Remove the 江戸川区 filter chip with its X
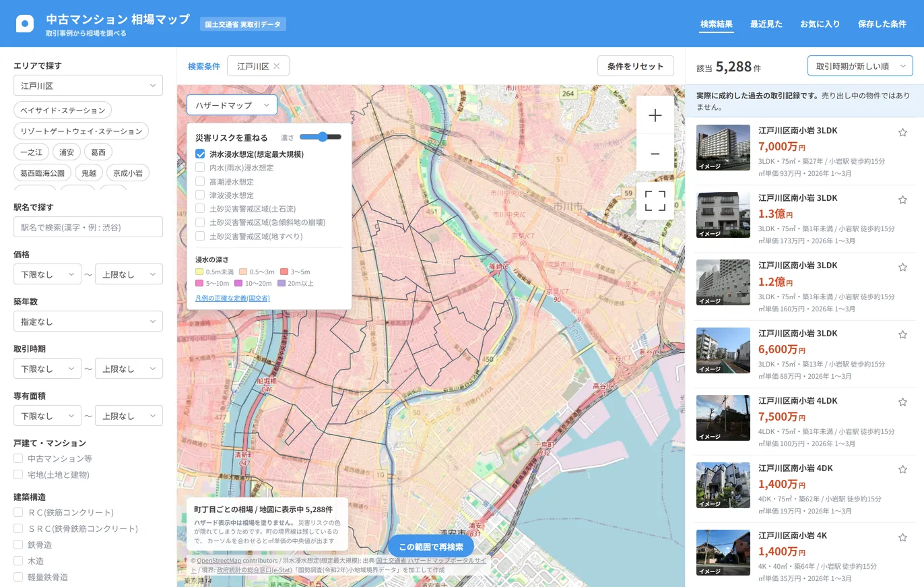This screenshot has height=587, width=924. (276, 66)
